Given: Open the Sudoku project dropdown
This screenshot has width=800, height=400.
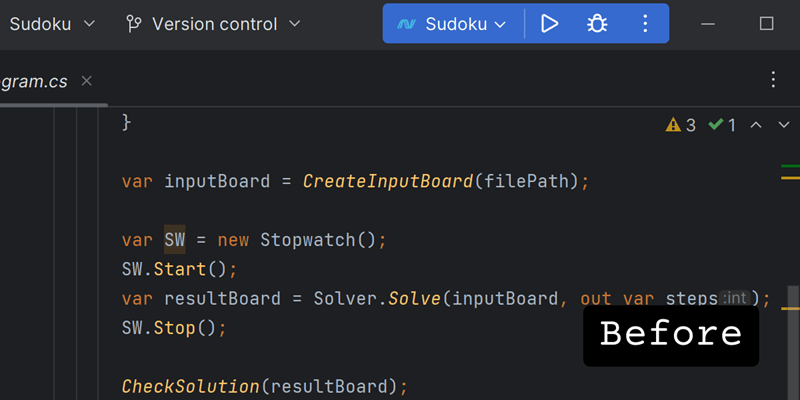Looking at the screenshot, I should [x=52, y=23].
